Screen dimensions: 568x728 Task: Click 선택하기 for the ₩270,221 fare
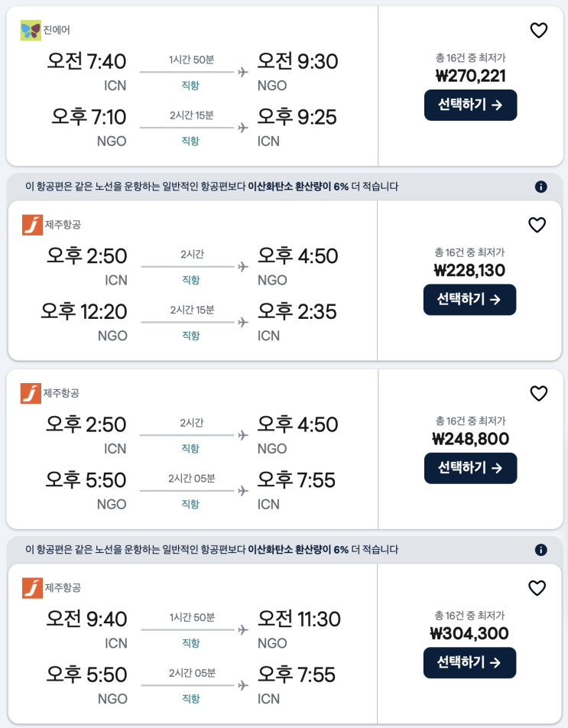pyautogui.click(x=470, y=105)
